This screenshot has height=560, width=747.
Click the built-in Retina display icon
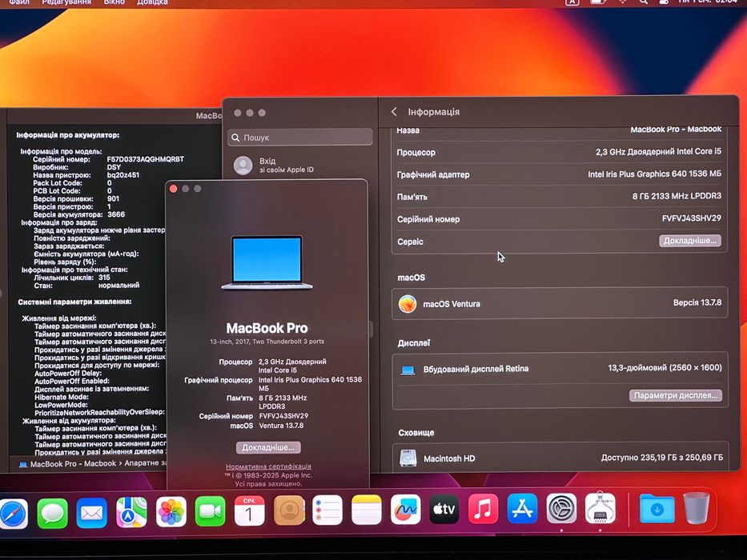coord(408,370)
